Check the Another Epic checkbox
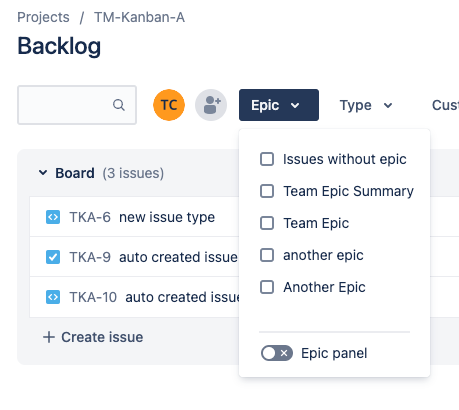459x410 pixels. point(267,287)
